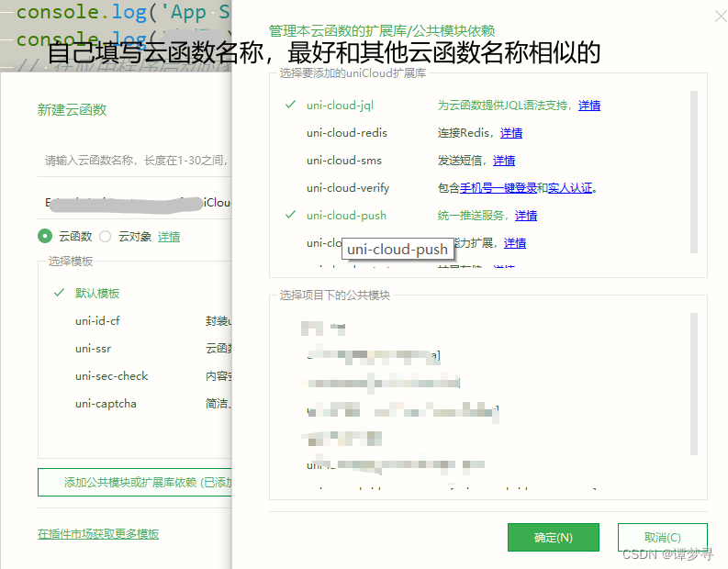Close the dependency management dialog
Screen dimensions: 728x569
(721, 17)
